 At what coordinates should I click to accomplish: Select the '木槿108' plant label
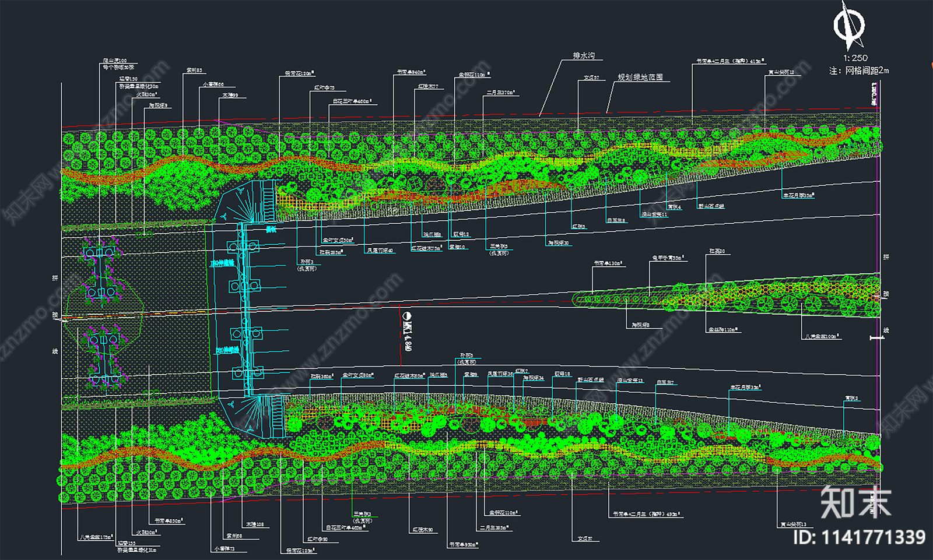(255, 524)
